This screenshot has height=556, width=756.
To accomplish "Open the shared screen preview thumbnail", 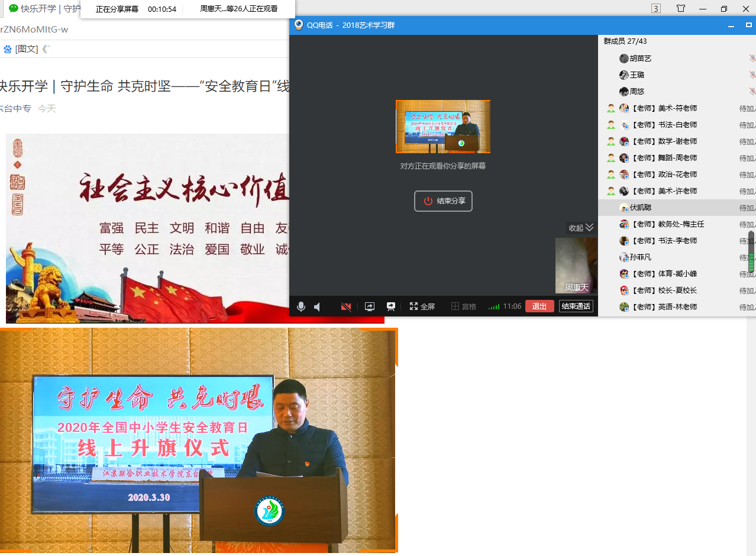I will click(443, 127).
